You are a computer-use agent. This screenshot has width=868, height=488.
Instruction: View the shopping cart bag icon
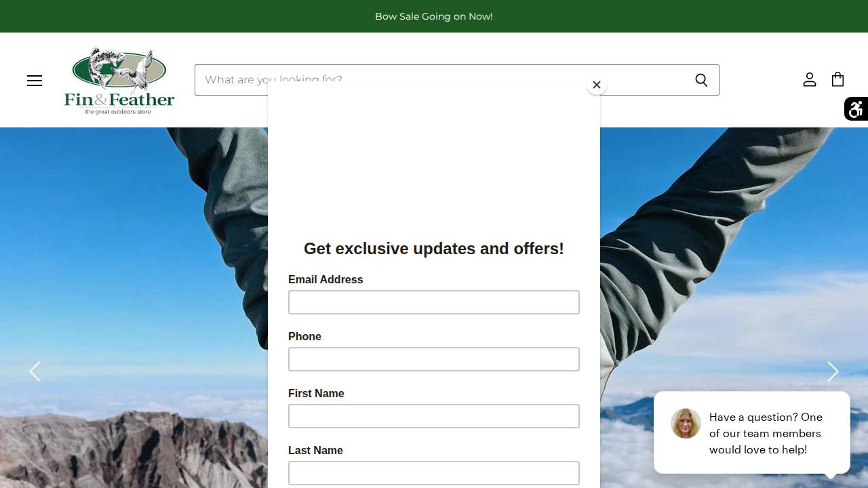pyautogui.click(x=837, y=79)
